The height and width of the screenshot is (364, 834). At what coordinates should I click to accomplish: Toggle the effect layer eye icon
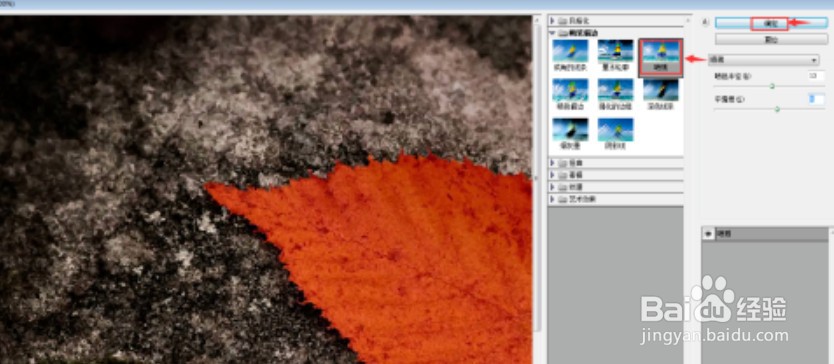[708, 234]
